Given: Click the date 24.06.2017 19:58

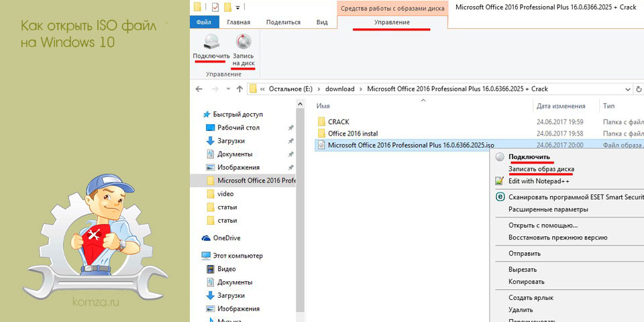Looking at the screenshot, I should point(559,133).
